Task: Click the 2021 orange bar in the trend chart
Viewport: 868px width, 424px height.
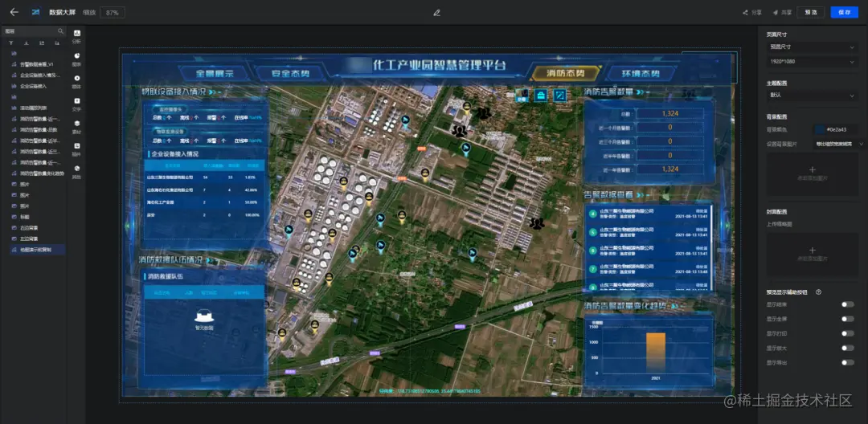Action: (x=656, y=353)
